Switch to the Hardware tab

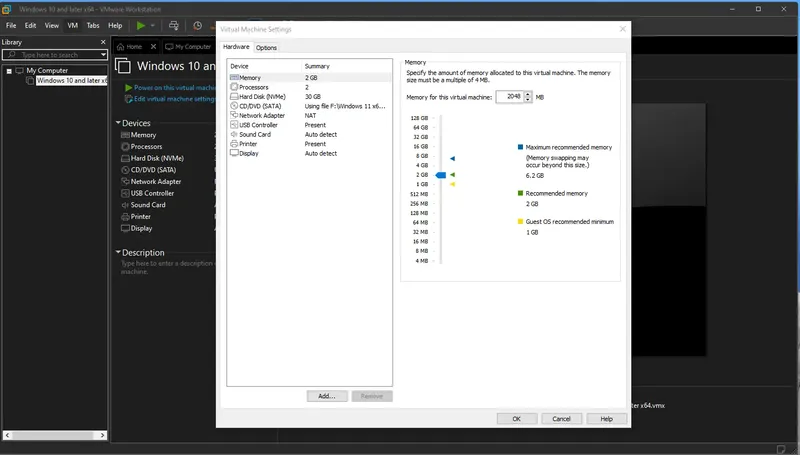pyautogui.click(x=236, y=47)
